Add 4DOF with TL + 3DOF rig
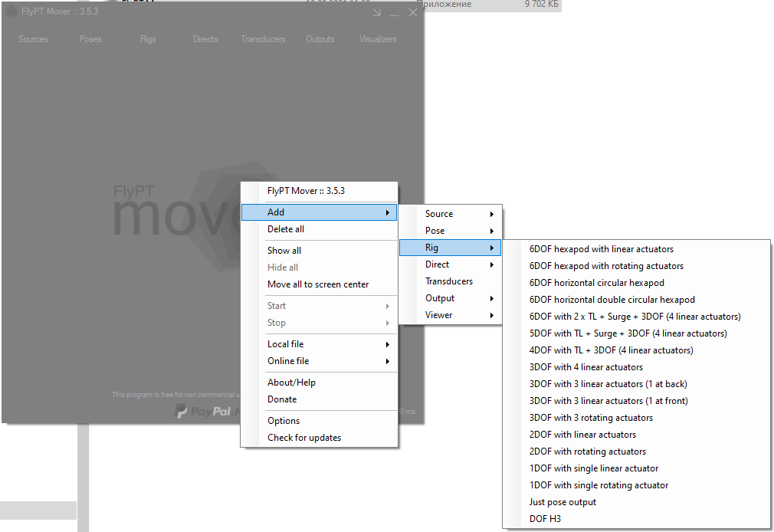 636,350
